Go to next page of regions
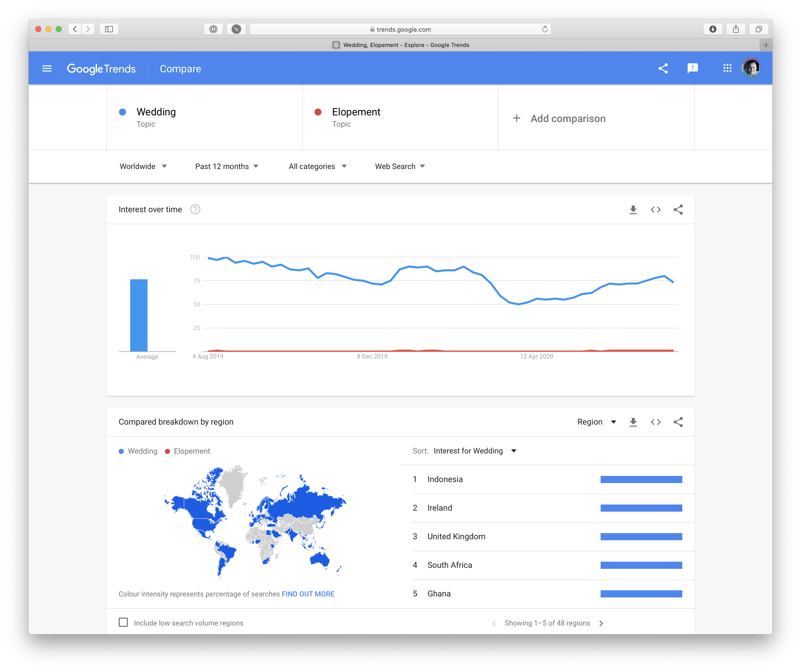This screenshot has height=672, width=801. point(601,623)
